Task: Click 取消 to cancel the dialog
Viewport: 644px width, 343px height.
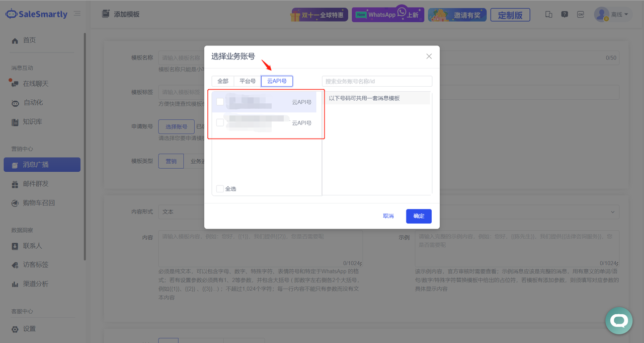Action: [x=388, y=216]
